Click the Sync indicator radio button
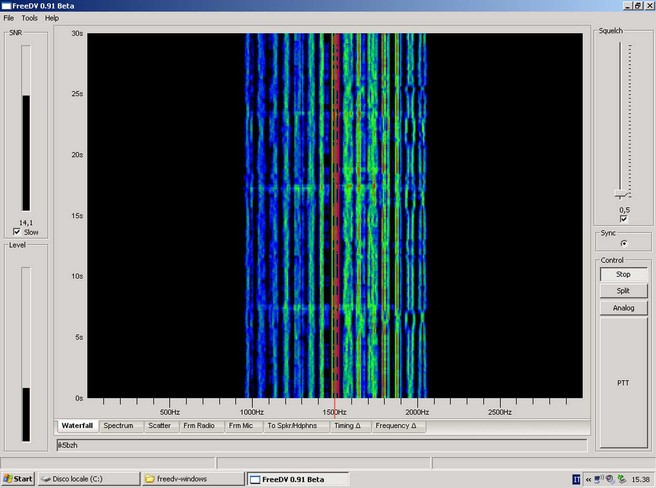Image resolution: width=656 pixels, height=488 pixels. (x=624, y=243)
